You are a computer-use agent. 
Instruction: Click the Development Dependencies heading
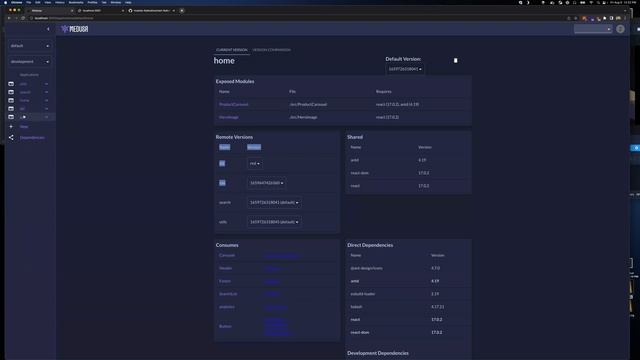[378, 353]
